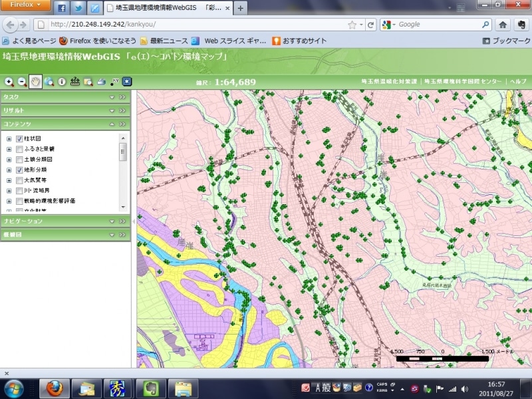The width and height of the screenshot is (532, 399).
Task: Select the measure ruler tool
Action: click(x=75, y=82)
